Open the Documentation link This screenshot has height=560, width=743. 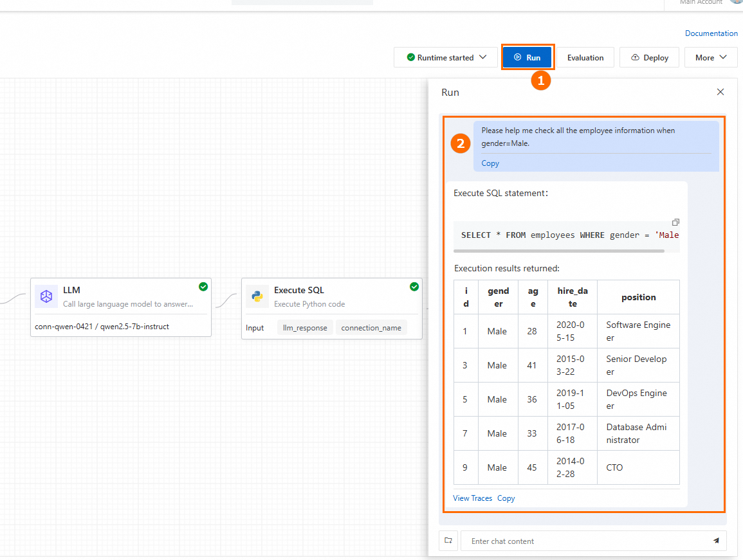[711, 33]
